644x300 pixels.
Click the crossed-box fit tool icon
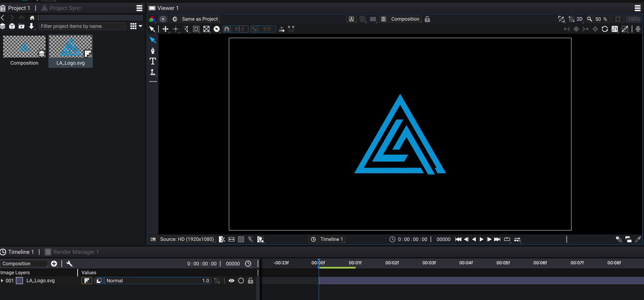[x=206, y=29]
